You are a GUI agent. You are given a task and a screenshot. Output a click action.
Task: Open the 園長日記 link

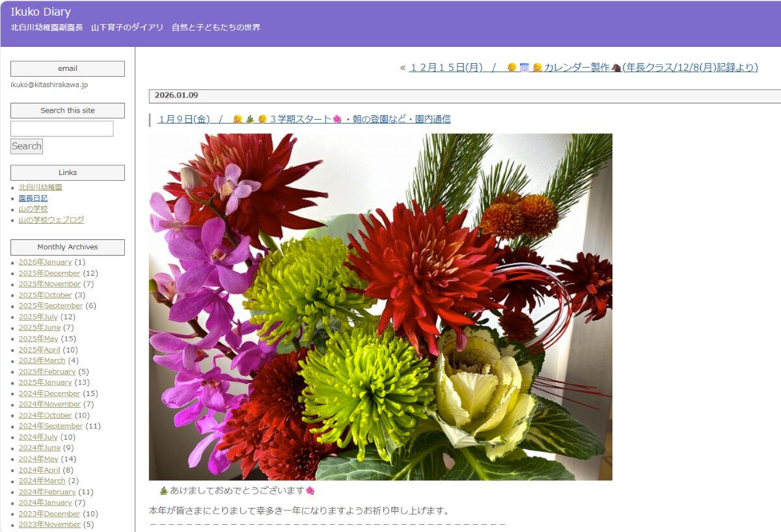pyautogui.click(x=33, y=198)
